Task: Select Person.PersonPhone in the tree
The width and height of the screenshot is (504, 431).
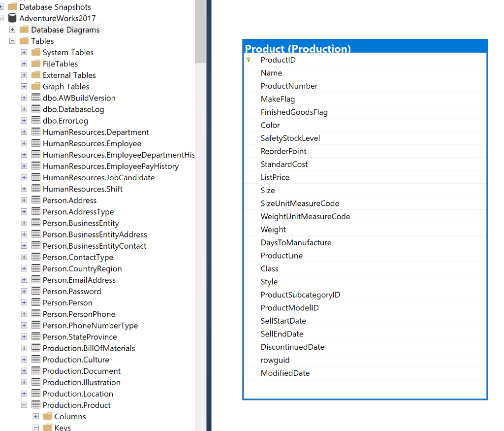Action: point(79,314)
